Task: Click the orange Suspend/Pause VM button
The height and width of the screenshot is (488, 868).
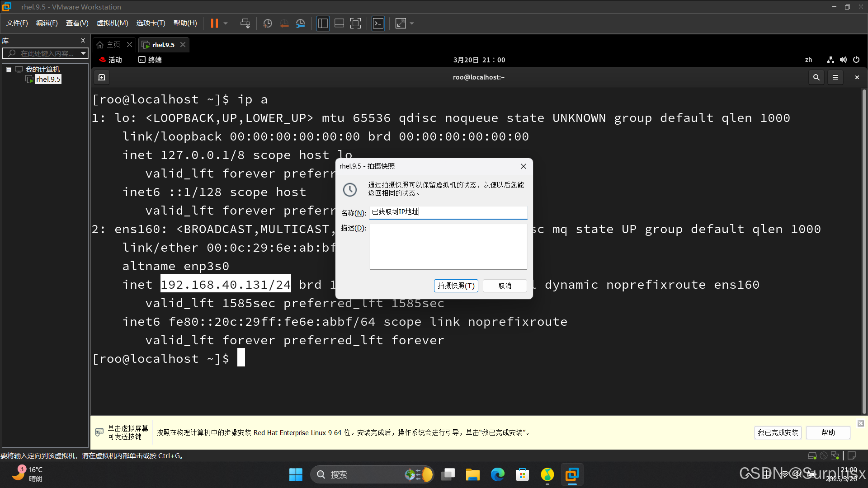Action: click(x=214, y=23)
